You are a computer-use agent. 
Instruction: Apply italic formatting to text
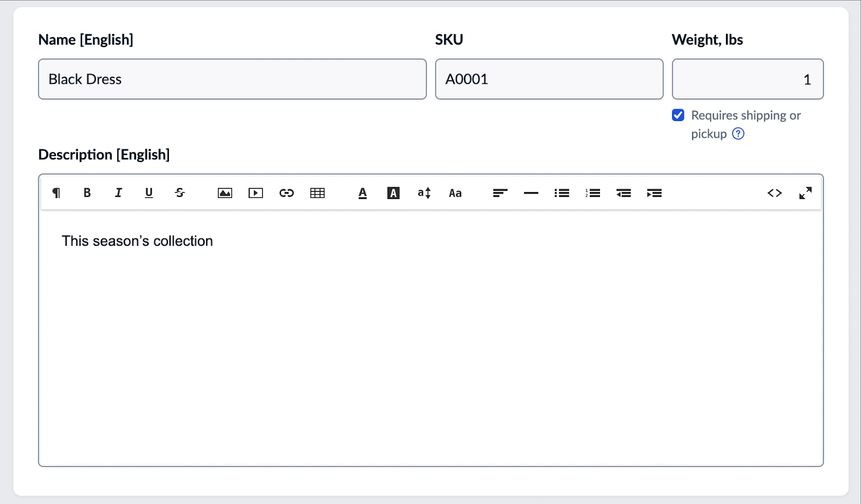click(x=118, y=193)
